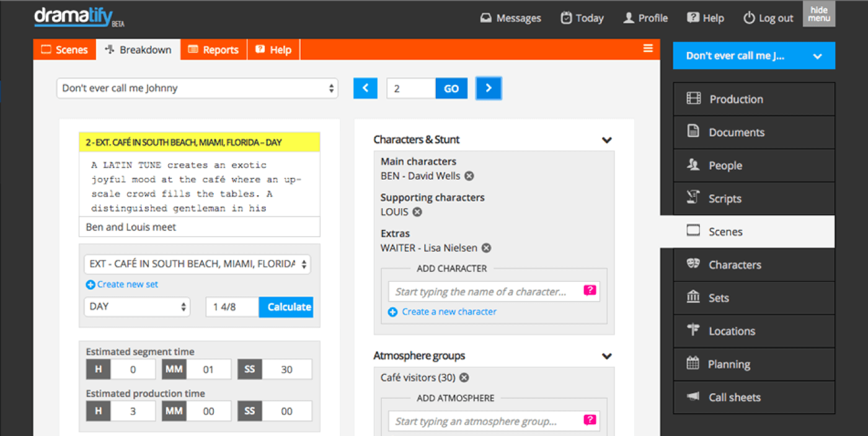This screenshot has width=868, height=436.
Task: Collapse the Characters & Stunt section
Action: pos(606,140)
